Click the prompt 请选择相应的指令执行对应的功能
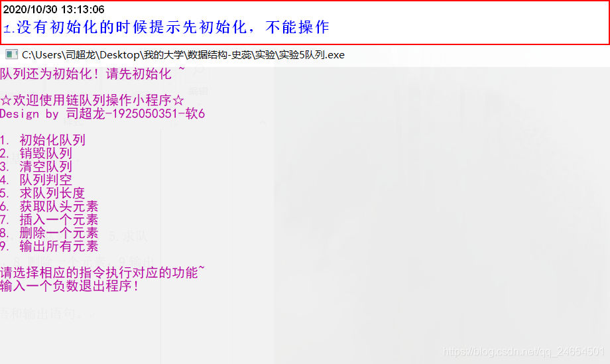The width and height of the screenshot is (610, 364). pyautogui.click(x=102, y=273)
